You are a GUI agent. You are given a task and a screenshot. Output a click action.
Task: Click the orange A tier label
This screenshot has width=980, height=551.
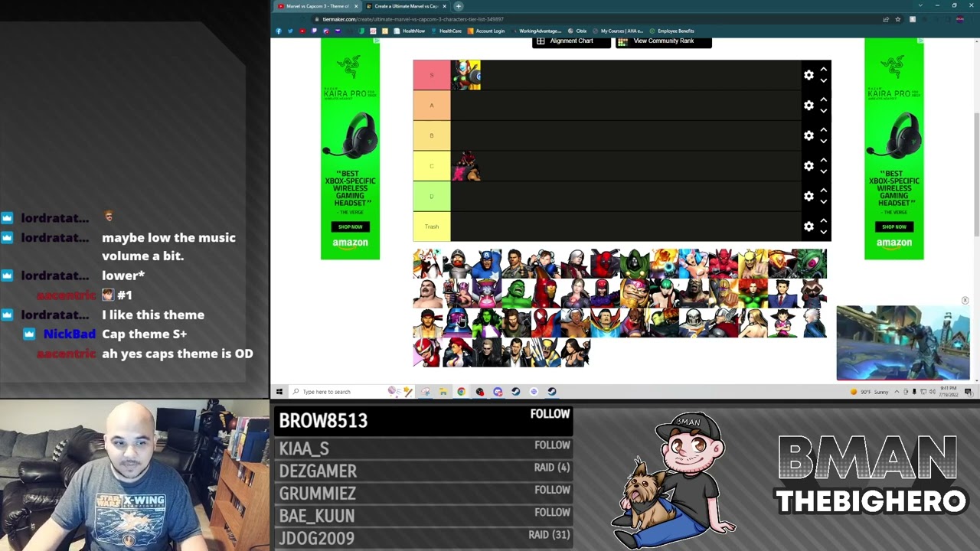click(432, 105)
